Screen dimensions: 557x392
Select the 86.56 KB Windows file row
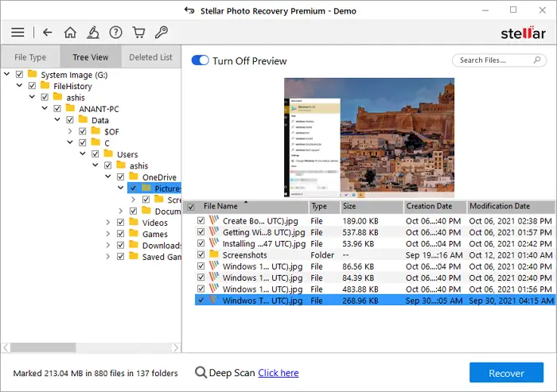point(375,266)
